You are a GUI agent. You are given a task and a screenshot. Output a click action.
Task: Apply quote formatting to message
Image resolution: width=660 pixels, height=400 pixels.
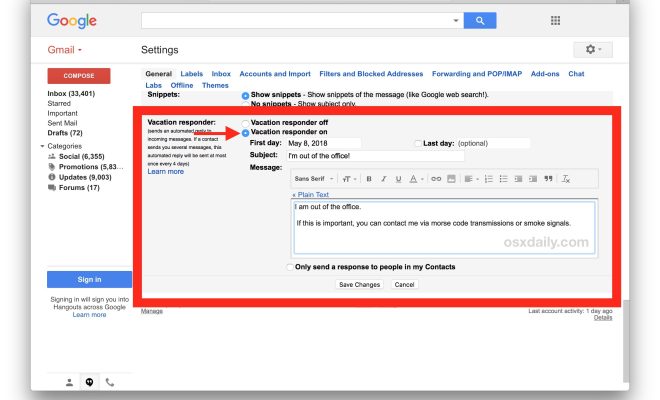(548, 179)
